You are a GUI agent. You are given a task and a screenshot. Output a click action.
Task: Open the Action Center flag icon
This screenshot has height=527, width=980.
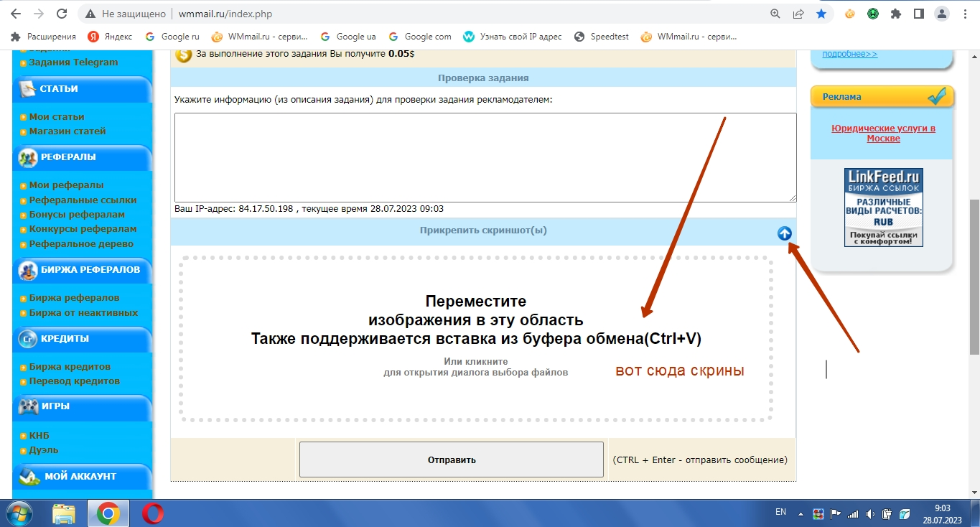click(x=836, y=514)
